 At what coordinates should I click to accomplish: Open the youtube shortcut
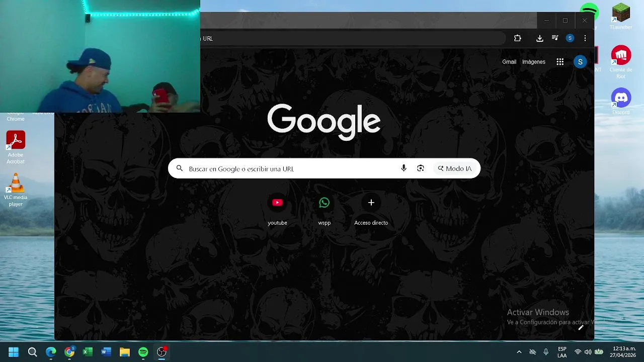coord(277,210)
